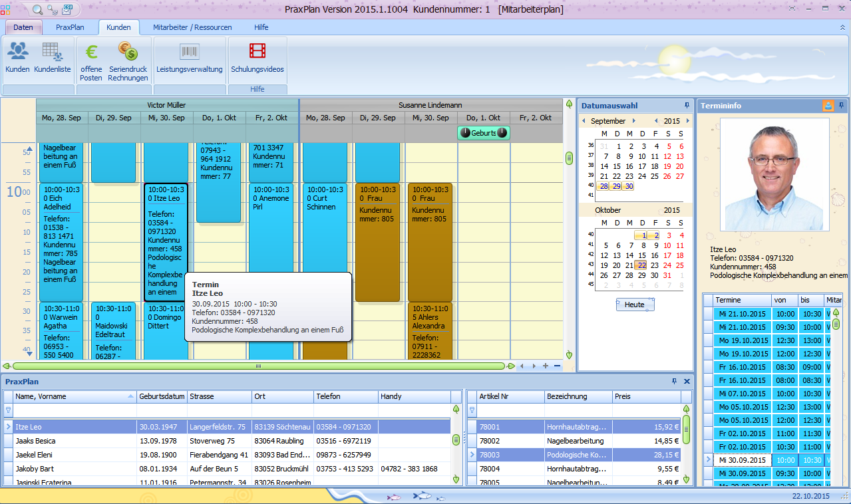The image size is (851, 504).
Task: Go to previous month before September
Action: pyautogui.click(x=584, y=121)
